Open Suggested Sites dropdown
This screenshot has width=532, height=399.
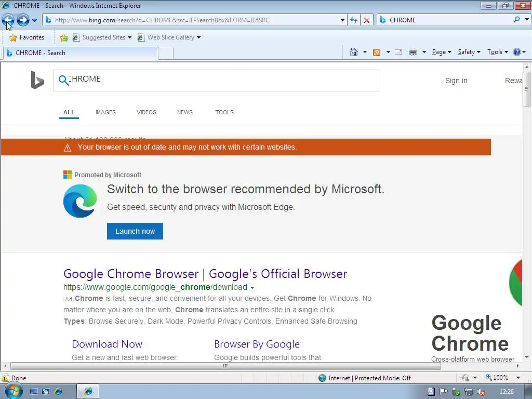coord(102,37)
